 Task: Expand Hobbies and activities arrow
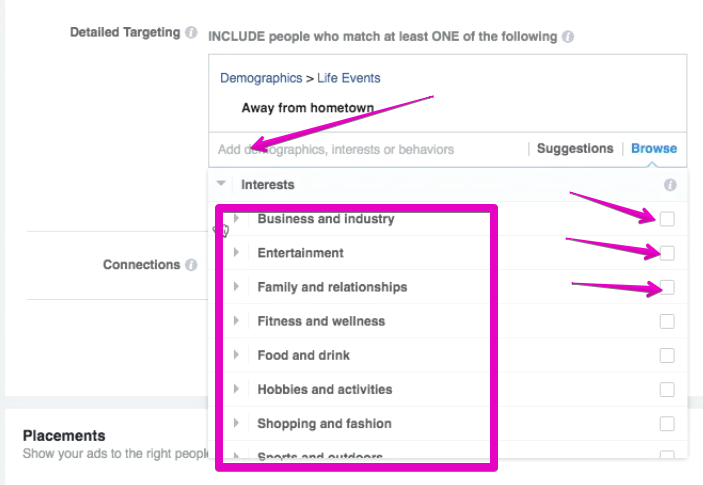[236, 389]
